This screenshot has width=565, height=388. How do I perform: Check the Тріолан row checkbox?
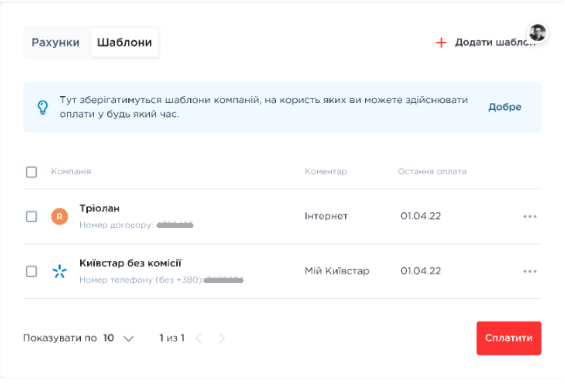pos(32,217)
